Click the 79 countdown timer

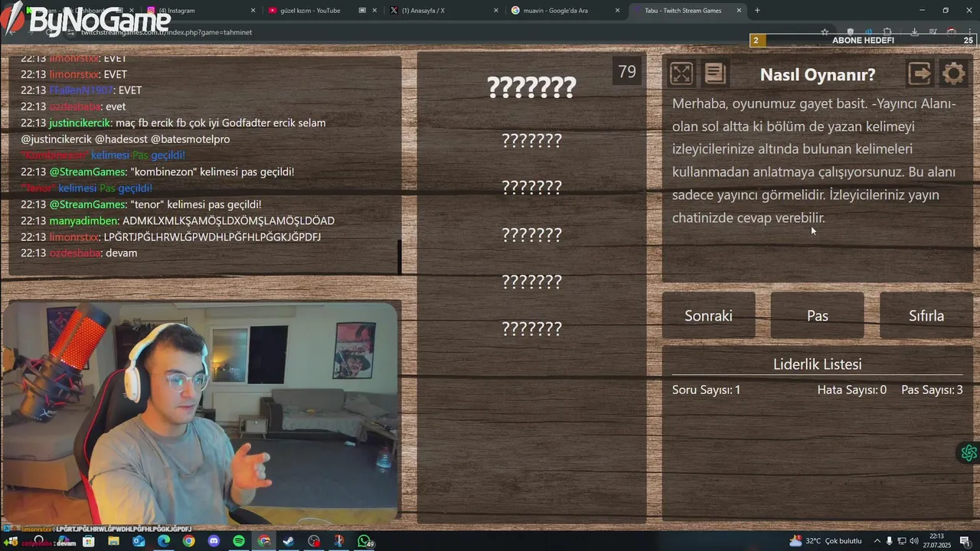(627, 72)
